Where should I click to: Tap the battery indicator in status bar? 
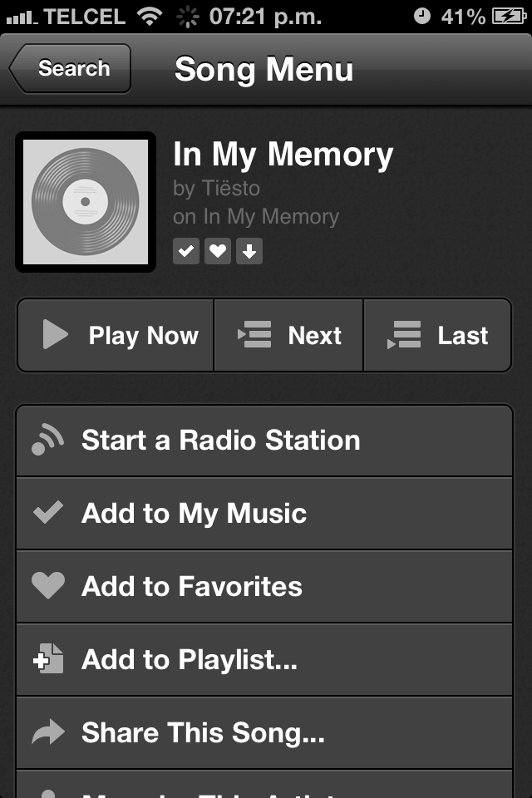click(x=509, y=16)
